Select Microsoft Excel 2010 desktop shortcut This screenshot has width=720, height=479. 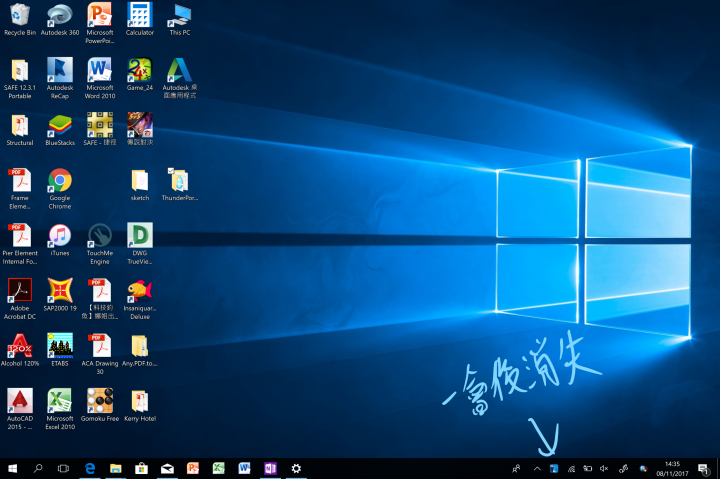60,409
